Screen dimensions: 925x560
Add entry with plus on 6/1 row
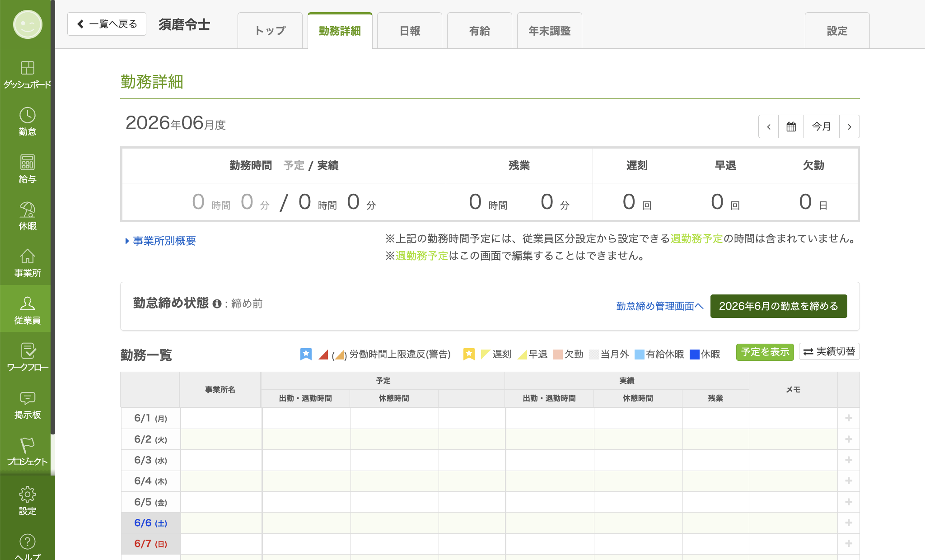[849, 418]
